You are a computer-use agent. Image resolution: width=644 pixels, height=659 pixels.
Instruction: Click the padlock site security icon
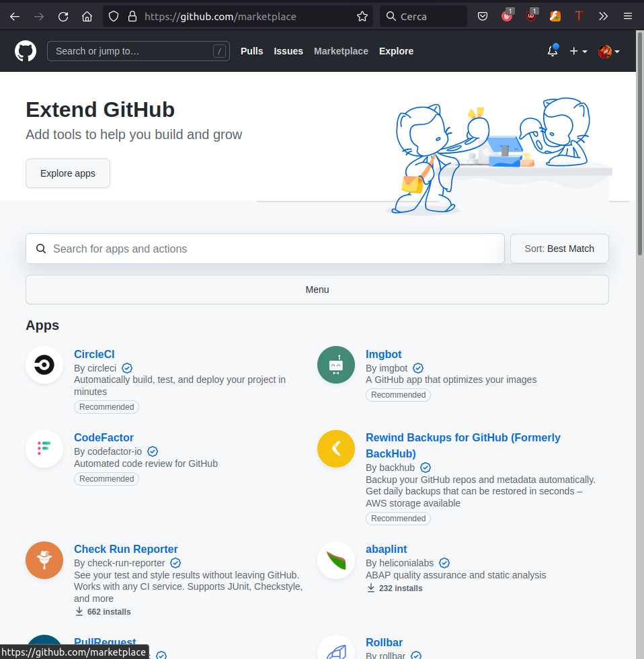[132, 16]
